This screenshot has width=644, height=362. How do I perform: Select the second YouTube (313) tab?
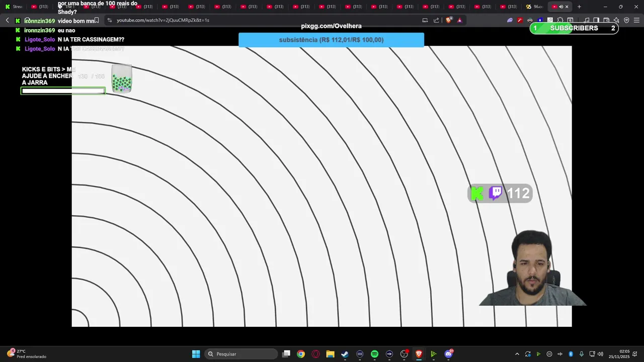click(92, 7)
